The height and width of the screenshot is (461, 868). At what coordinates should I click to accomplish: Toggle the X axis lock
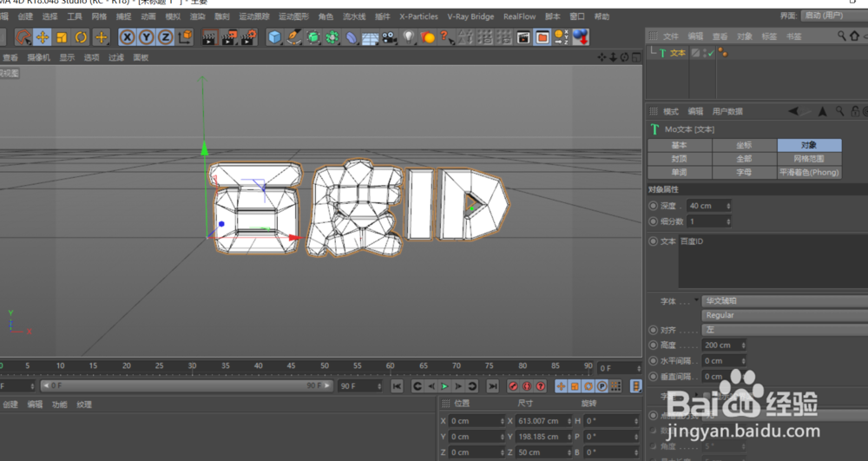click(x=128, y=37)
